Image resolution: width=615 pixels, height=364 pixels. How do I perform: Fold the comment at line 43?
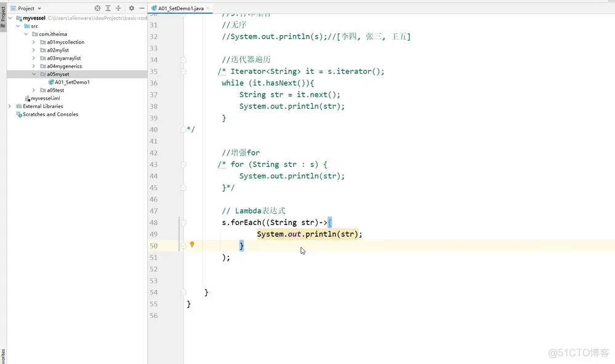[x=183, y=165]
